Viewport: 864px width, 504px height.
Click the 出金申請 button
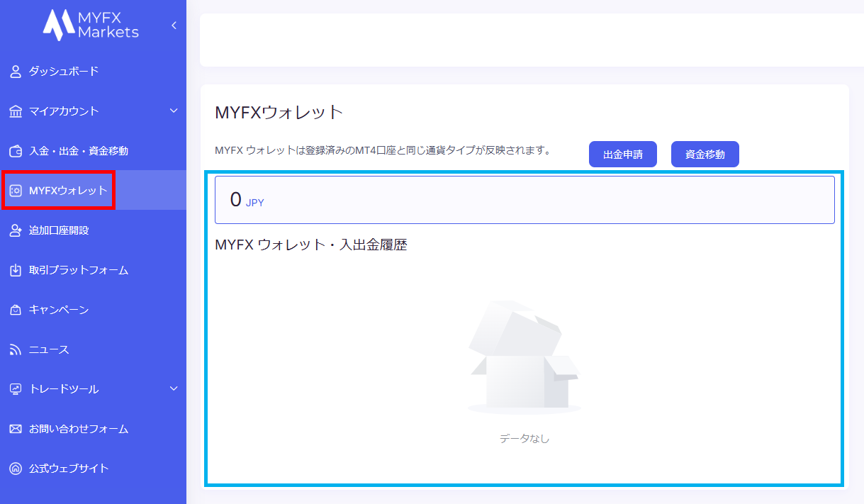(x=623, y=155)
